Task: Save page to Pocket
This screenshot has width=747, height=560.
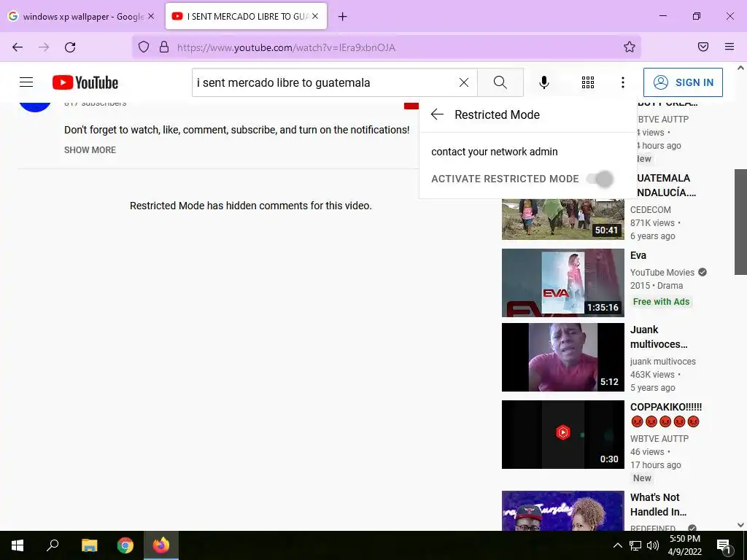Action: coord(703,47)
